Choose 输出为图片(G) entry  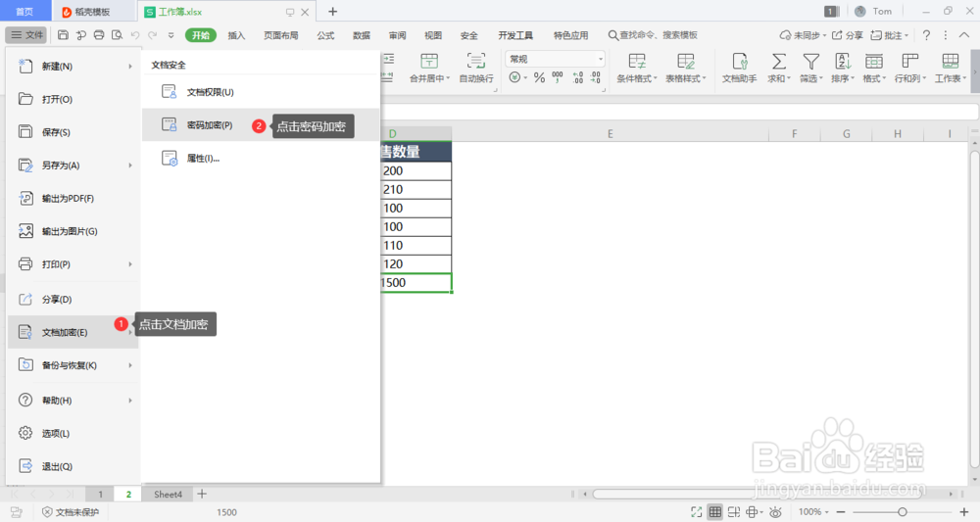click(73, 232)
